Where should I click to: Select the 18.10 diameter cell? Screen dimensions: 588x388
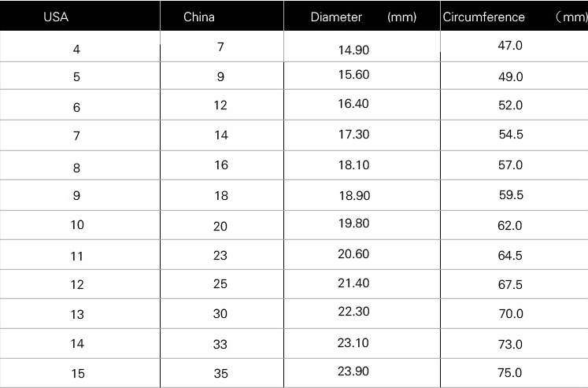353,164
